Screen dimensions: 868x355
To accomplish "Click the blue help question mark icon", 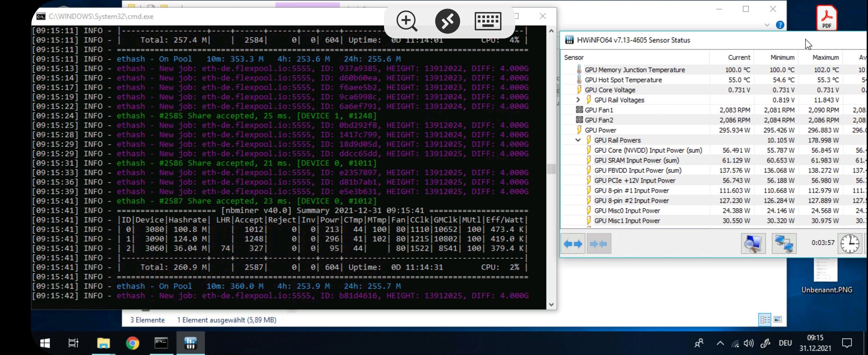I will pos(780,25).
